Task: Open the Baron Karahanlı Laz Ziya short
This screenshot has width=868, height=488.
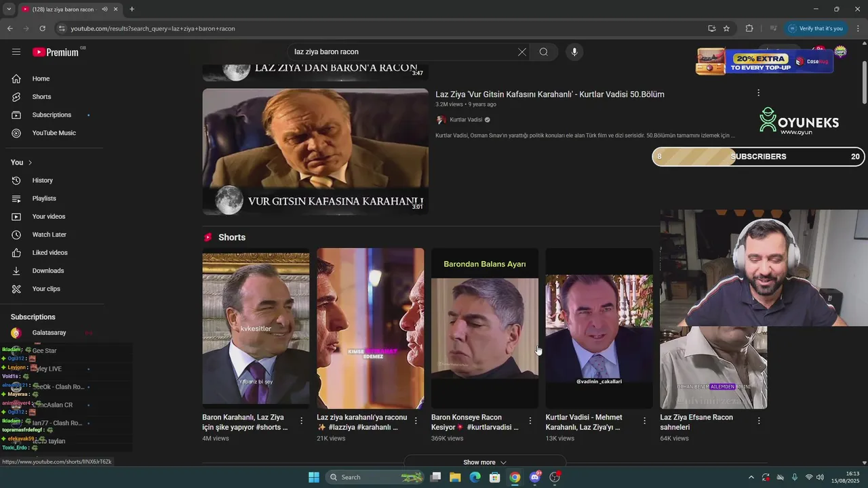Action: tap(256, 329)
